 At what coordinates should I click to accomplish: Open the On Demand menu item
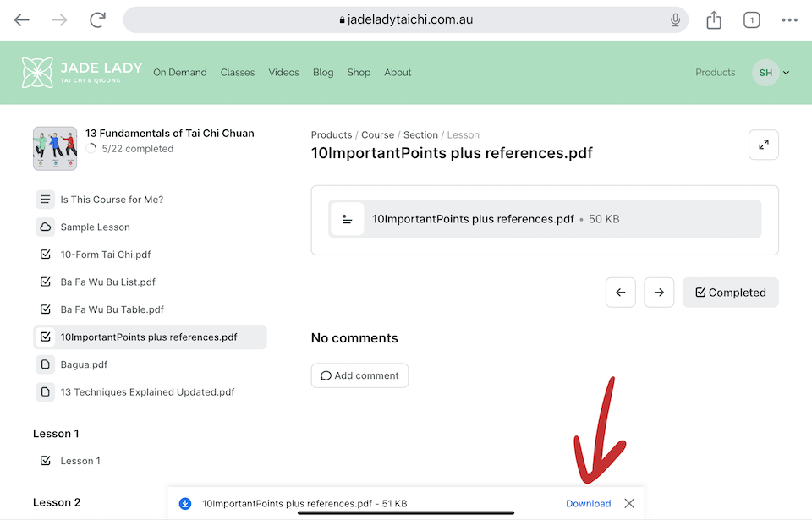point(179,73)
